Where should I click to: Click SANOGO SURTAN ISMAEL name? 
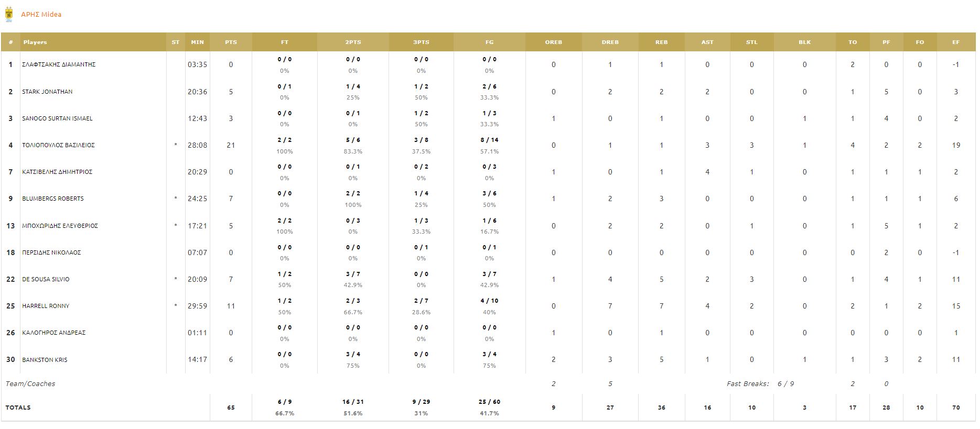coord(57,118)
